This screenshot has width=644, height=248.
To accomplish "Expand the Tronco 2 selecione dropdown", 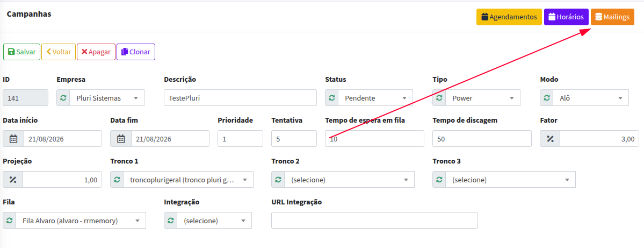I will click(x=349, y=179).
